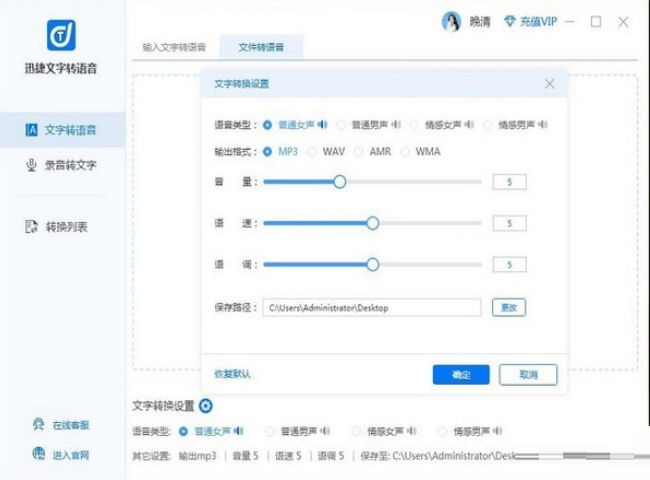Image resolution: width=650 pixels, height=480 pixels.
Task: Close the main application window
Action: [x=623, y=22]
